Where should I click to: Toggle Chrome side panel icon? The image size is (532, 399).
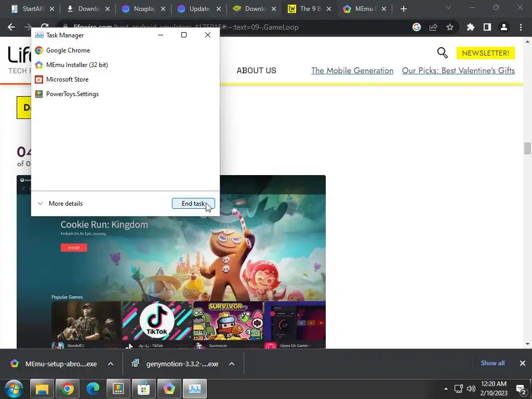coord(487,27)
